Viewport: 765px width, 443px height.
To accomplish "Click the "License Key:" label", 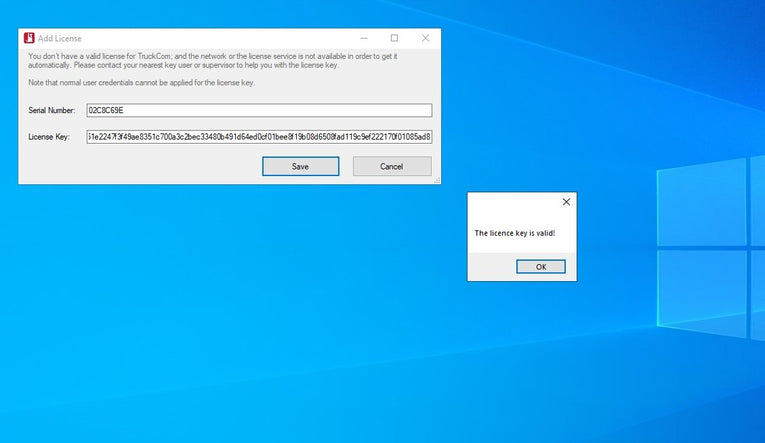I will click(x=49, y=136).
